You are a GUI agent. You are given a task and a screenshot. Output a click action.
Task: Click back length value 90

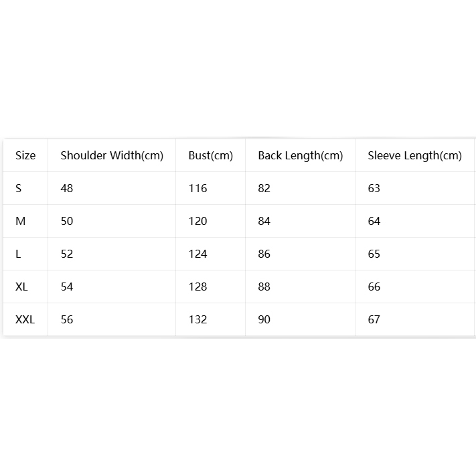point(264,319)
